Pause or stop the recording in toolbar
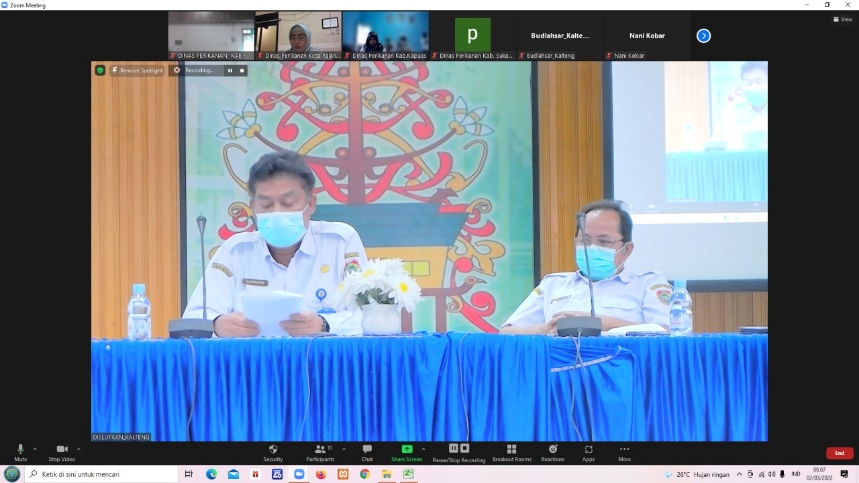The image size is (859, 483). pyautogui.click(x=459, y=450)
